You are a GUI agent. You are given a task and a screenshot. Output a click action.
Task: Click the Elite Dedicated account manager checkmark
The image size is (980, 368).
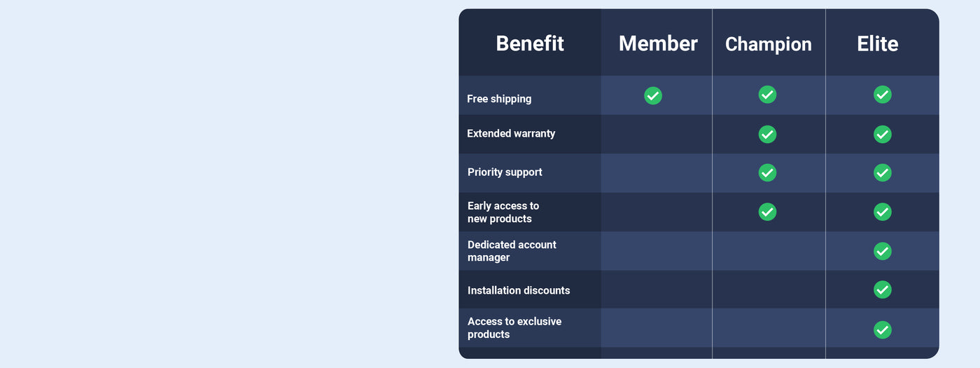(883, 251)
